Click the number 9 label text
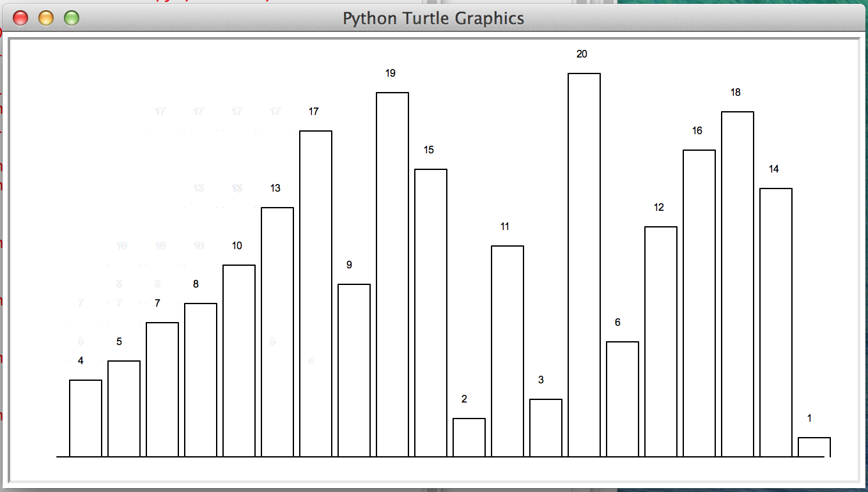This screenshot has height=492, width=868. (x=349, y=265)
